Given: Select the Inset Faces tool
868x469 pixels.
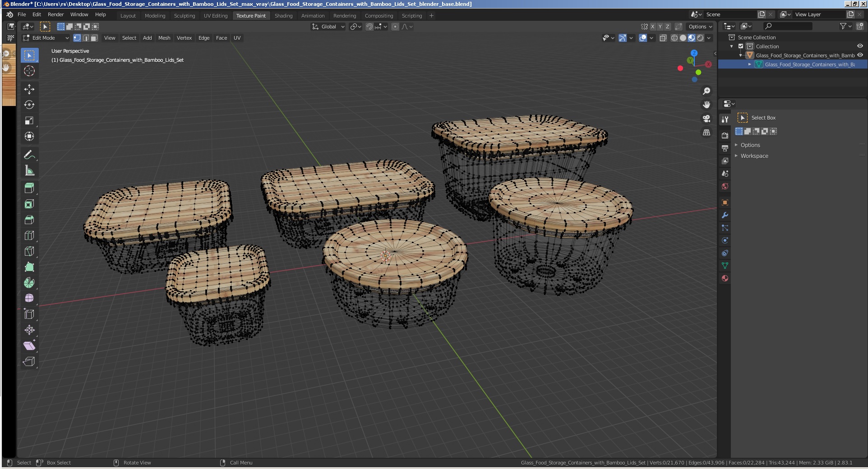Looking at the screenshot, I should [x=29, y=204].
